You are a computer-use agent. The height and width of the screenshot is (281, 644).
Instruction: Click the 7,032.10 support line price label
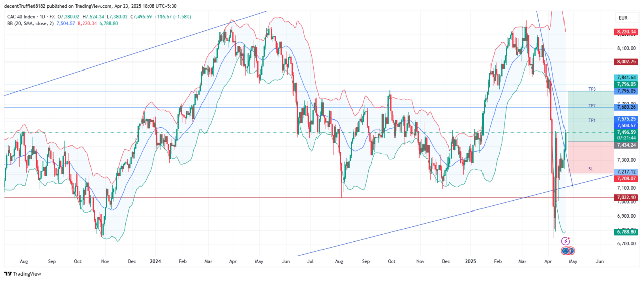point(626,197)
